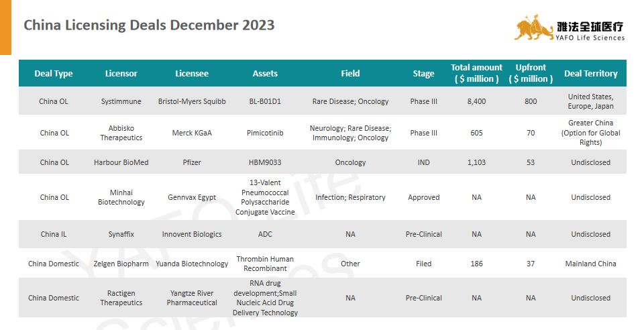
Task: Click the orange accent bar beside title
Action: click(x=5, y=27)
